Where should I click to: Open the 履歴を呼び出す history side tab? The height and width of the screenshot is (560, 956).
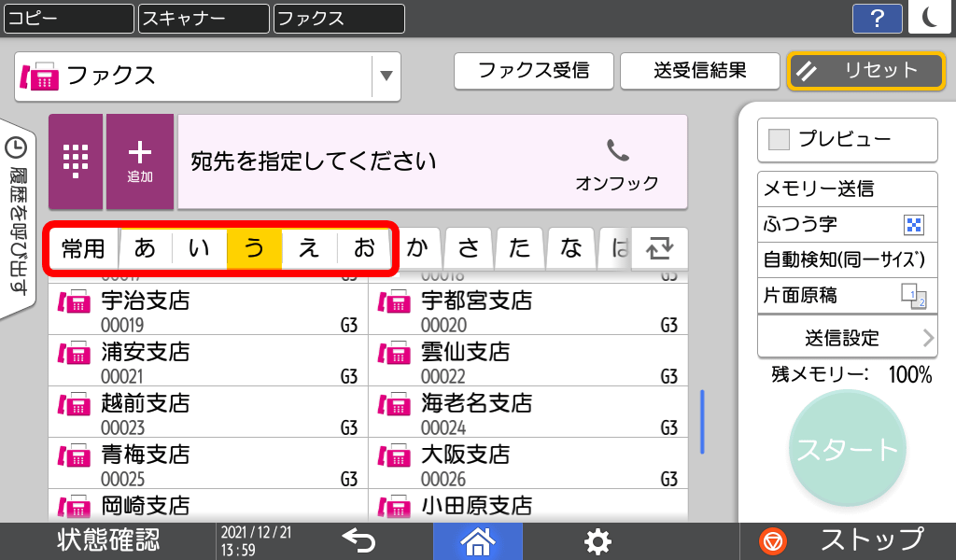tap(13, 187)
